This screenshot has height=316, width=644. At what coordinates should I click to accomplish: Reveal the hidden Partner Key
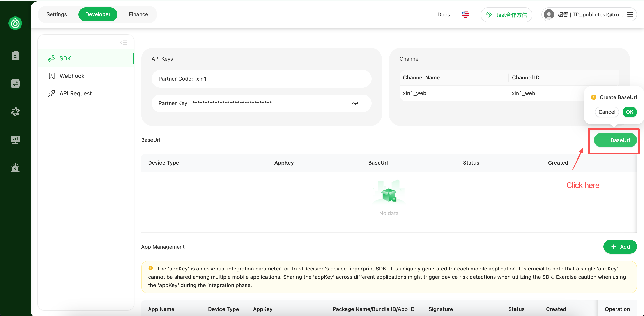[x=355, y=103]
